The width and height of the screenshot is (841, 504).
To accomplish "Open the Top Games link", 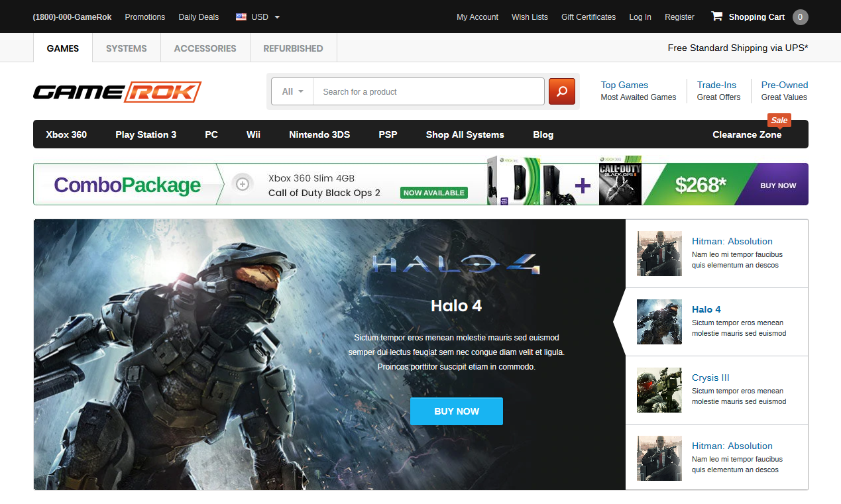I will [x=624, y=85].
